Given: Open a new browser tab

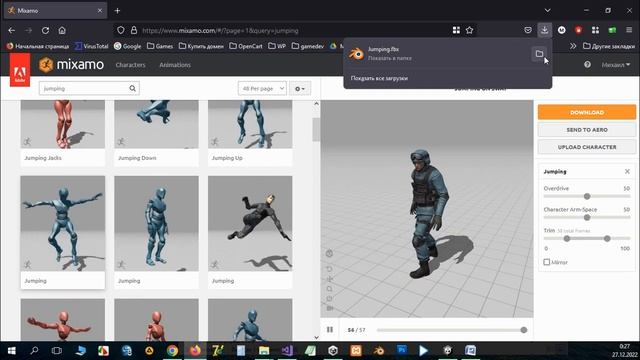Looking at the screenshot, I should (x=117, y=11).
